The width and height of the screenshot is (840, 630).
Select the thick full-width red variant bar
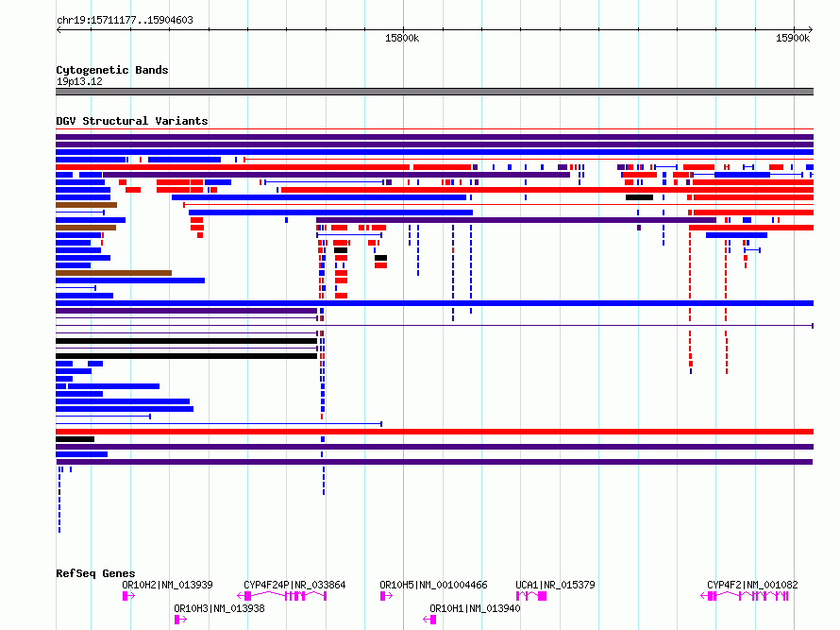(434, 432)
